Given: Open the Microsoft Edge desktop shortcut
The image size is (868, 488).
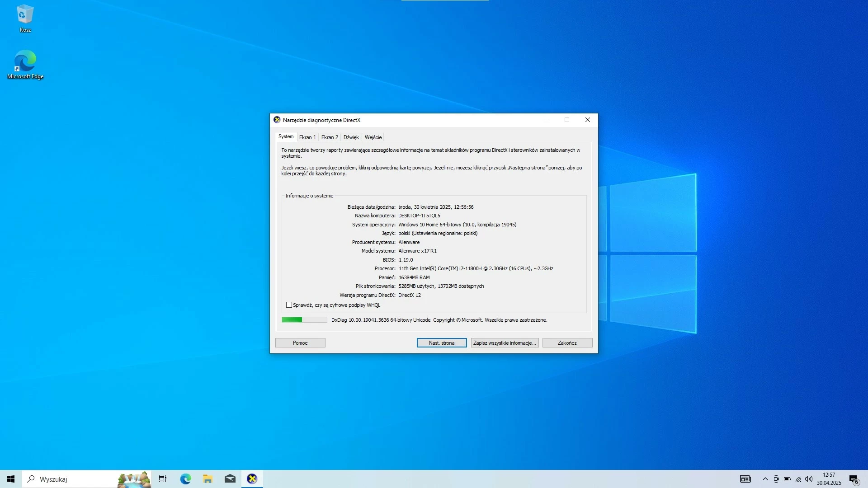Looking at the screenshot, I should tap(25, 65).
